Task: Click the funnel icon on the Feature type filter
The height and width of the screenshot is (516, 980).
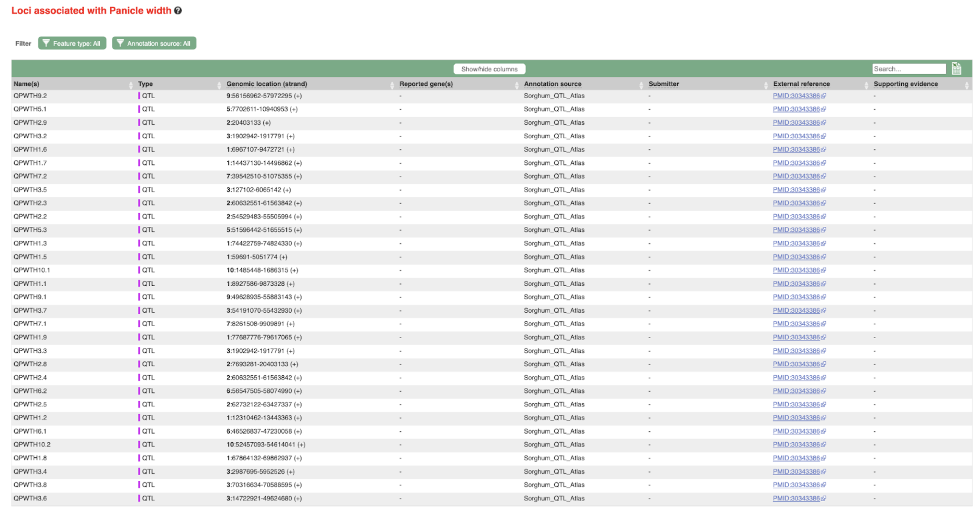Action: click(x=46, y=43)
